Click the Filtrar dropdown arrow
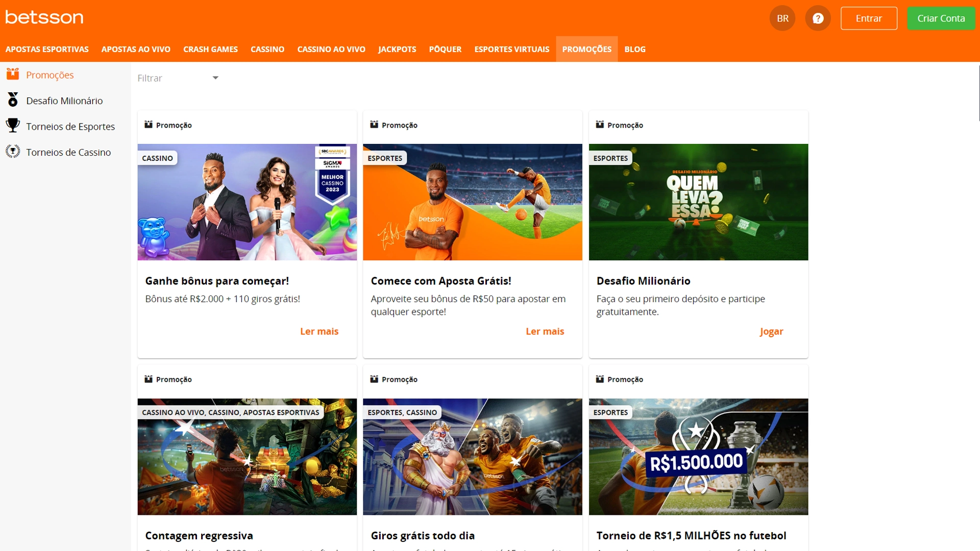The image size is (980, 551). pos(215,78)
